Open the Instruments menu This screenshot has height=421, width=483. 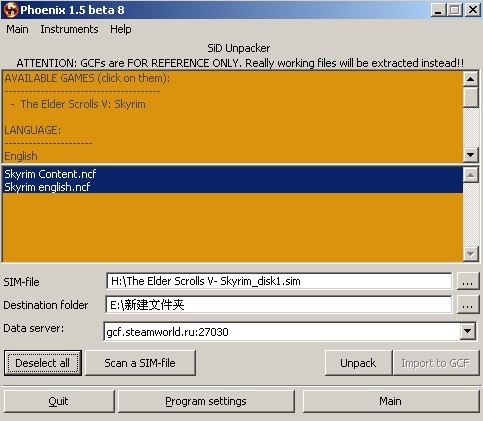(69, 29)
